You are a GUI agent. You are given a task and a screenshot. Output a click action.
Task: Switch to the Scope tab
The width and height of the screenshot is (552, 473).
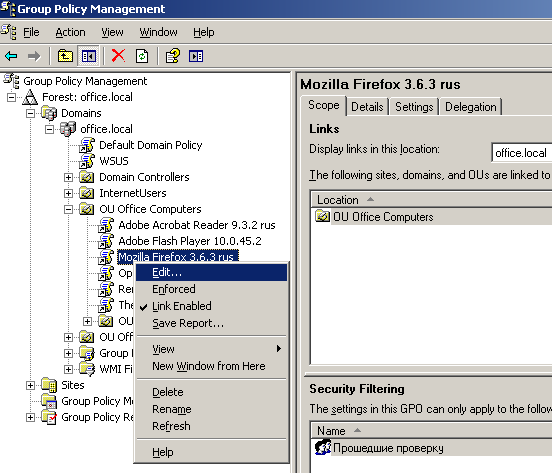(x=324, y=105)
